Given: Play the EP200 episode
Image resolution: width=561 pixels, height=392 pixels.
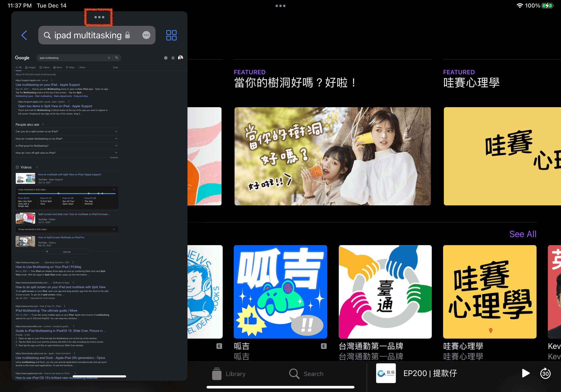Looking at the screenshot, I should [x=526, y=373].
